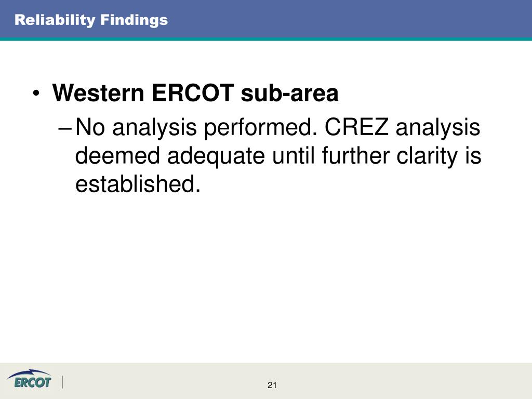
Task: Click the bullet dot before "Western"
Action: pos(36,93)
